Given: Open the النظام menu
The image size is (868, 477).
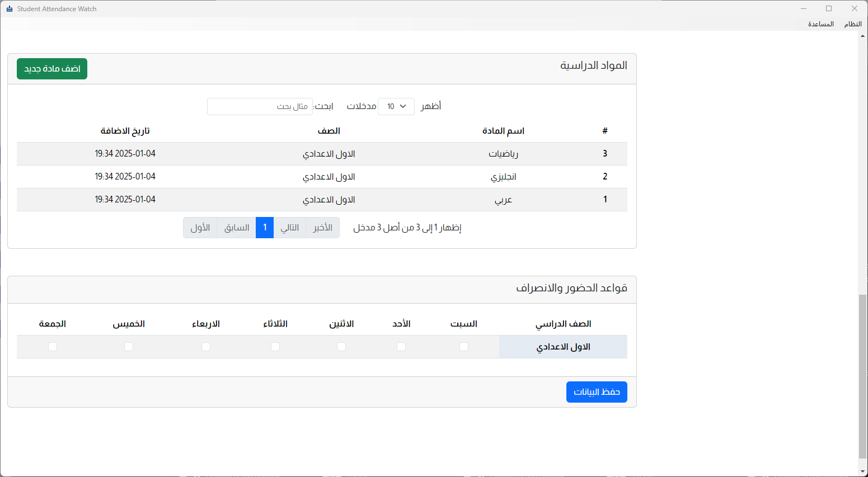Looking at the screenshot, I should (x=852, y=24).
